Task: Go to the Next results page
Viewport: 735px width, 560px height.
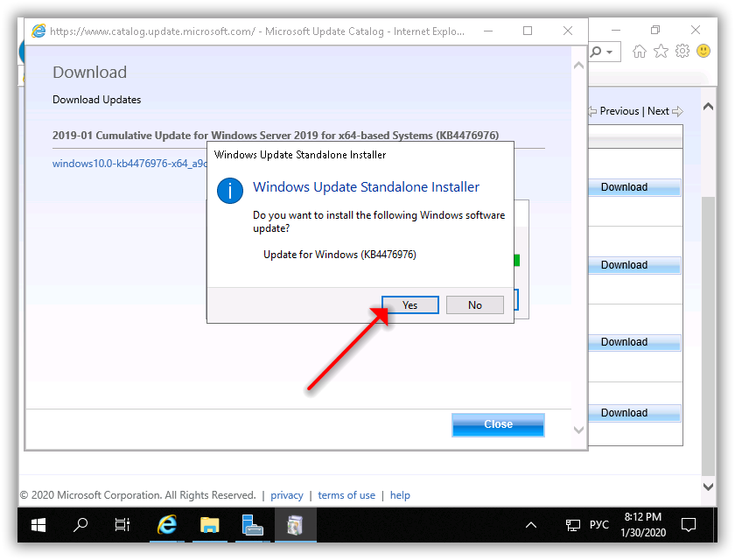Action: pyautogui.click(x=658, y=111)
